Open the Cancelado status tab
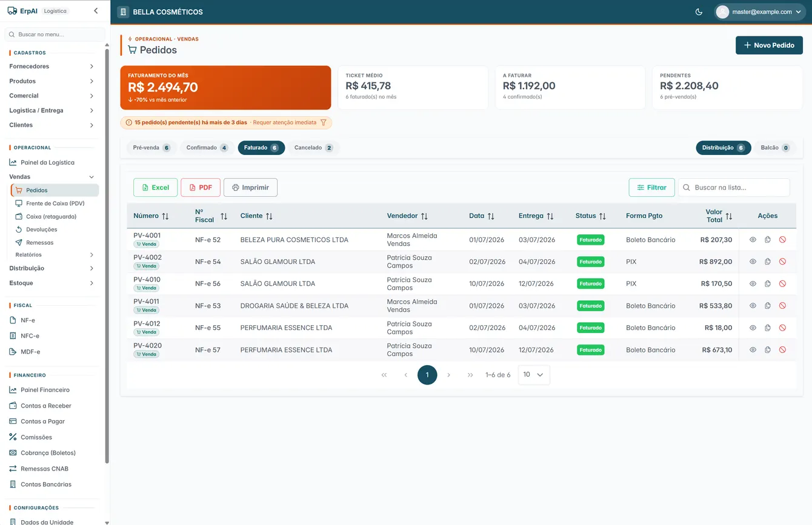This screenshot has width=812, height=525. click(313, 148)
